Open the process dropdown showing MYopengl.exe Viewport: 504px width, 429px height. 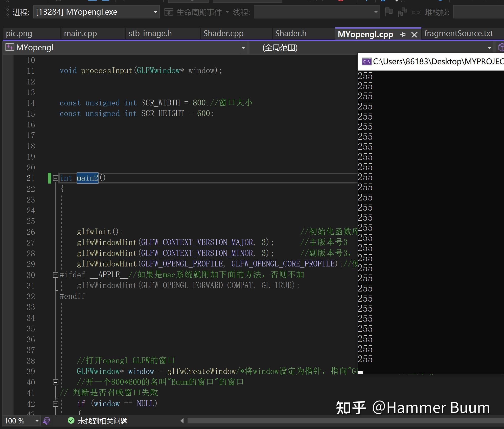(156, 12)
